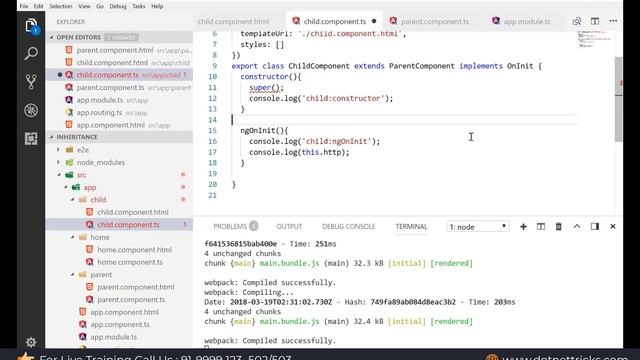This screenshot has width=640, height=360.
Task: Open the Explorer activity bar icon
Action: [x=31, y=26]
